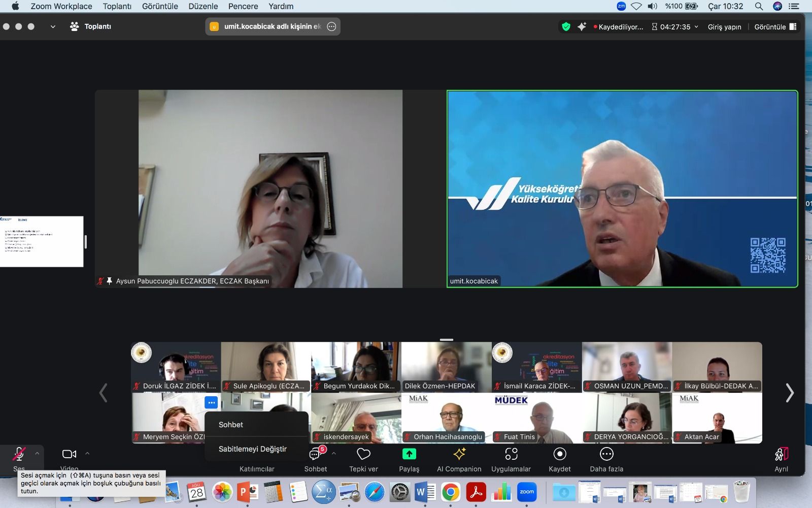The height and width of the screenshot is (508, 812).
Task: Go to next page of participant thumbnails
Action: (789, 393)
